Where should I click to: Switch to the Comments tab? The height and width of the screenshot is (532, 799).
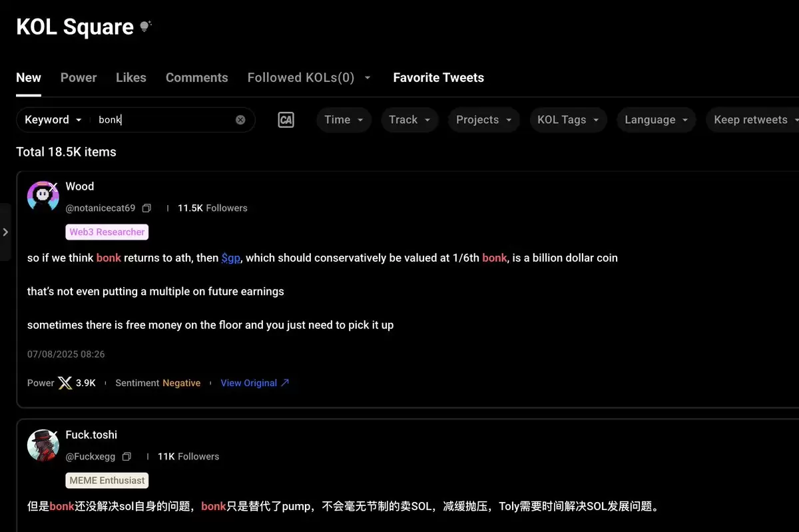point(197,78)
